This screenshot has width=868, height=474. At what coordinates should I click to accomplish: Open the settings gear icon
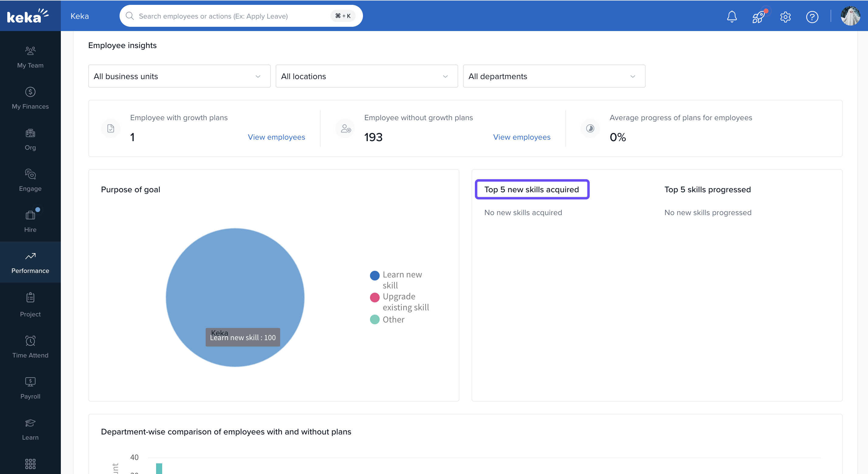point(785,16)
